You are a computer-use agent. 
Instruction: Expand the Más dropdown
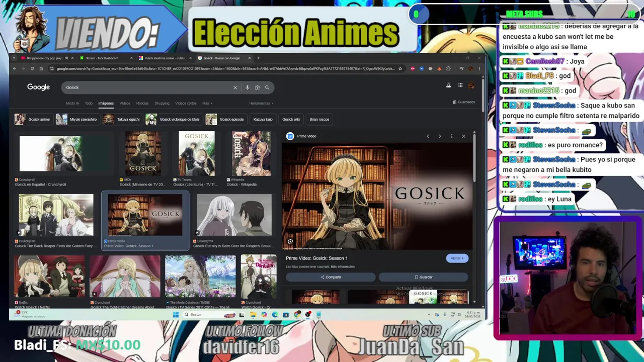click(x=207, y=103)
